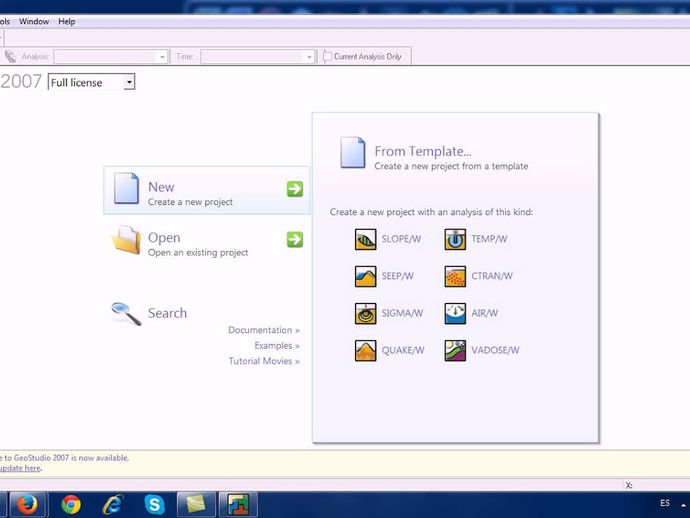Click the update here link
The height and width of the screenshot is (518, 690).
20,468
